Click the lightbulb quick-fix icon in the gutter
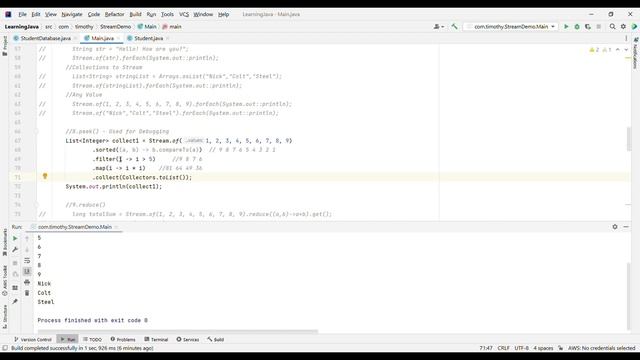 pyautogui.click(x=45, y=176)
